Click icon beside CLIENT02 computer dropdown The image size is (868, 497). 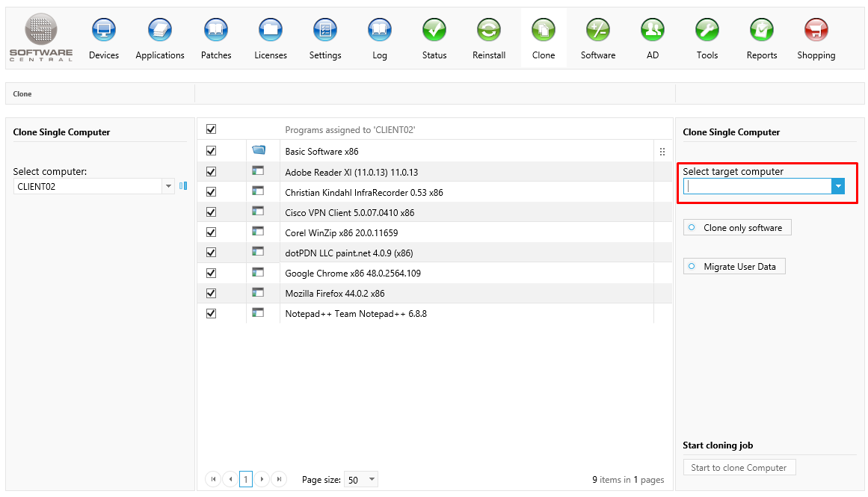[x=183, y=186]
